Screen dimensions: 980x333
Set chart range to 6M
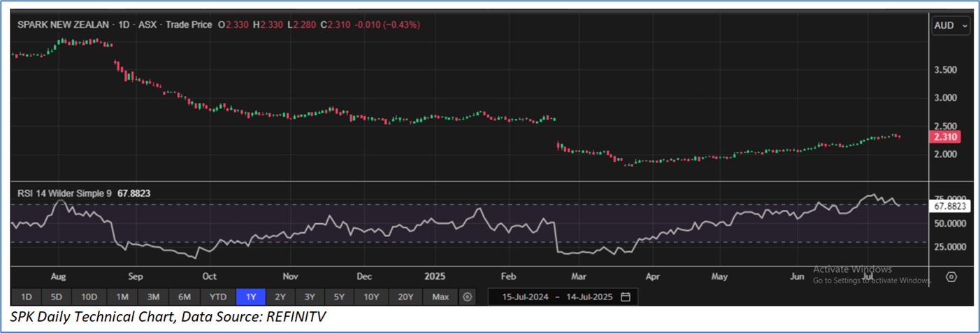click(x=185, y=297)
